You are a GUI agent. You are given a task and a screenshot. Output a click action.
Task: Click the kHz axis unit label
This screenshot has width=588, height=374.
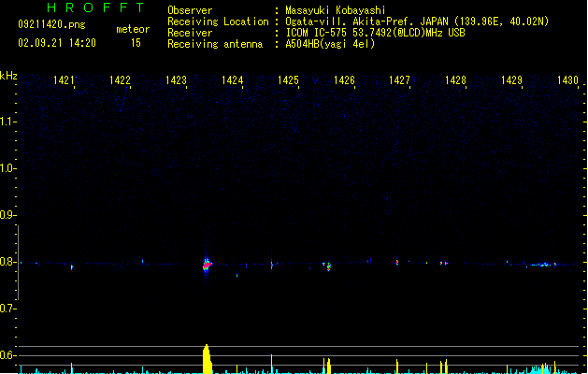pyautogui.click(x=8, y=76)
